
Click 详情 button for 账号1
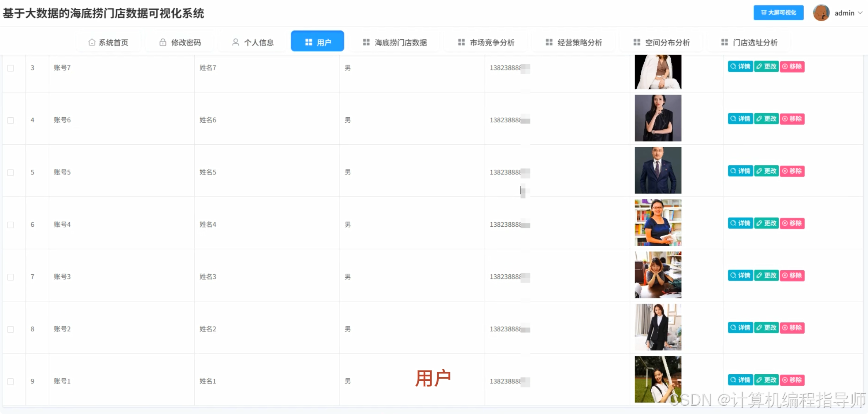tap(740, 380)
